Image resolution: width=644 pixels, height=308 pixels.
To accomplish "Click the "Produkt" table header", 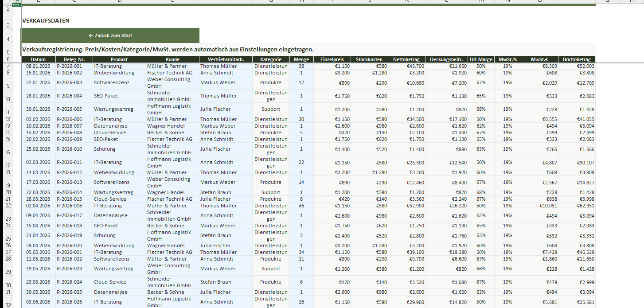I will point(119,59).
